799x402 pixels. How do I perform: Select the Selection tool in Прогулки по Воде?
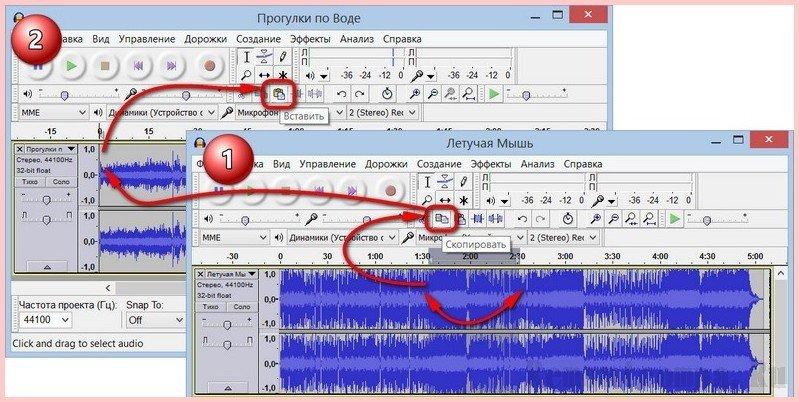[x=247, y=57]
